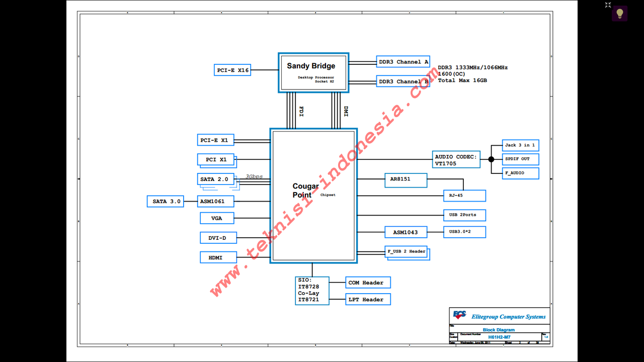Click the PCI-E X16 box
Viewport: 644px width, 362px height.
(232, 70)
